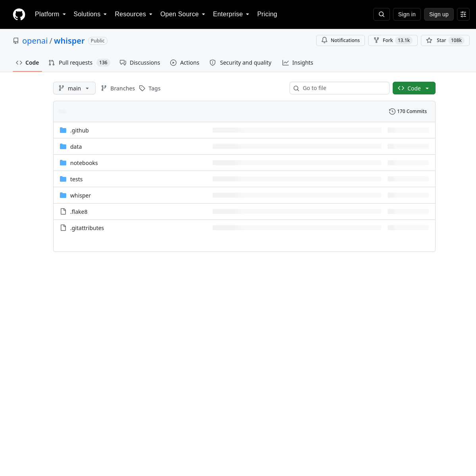Image resolution: width=476 pixels, height=476 pixels.
Task: Open the 170 Commits history link
Action: [408, 111]
